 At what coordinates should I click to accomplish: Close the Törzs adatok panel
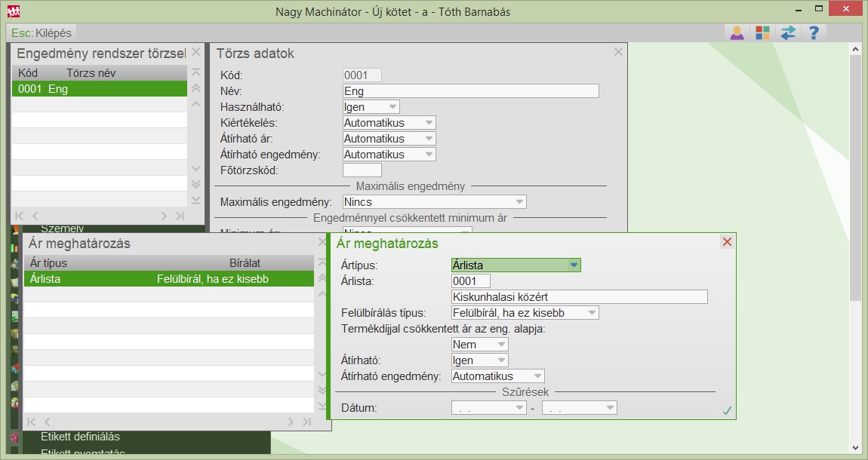618,52
